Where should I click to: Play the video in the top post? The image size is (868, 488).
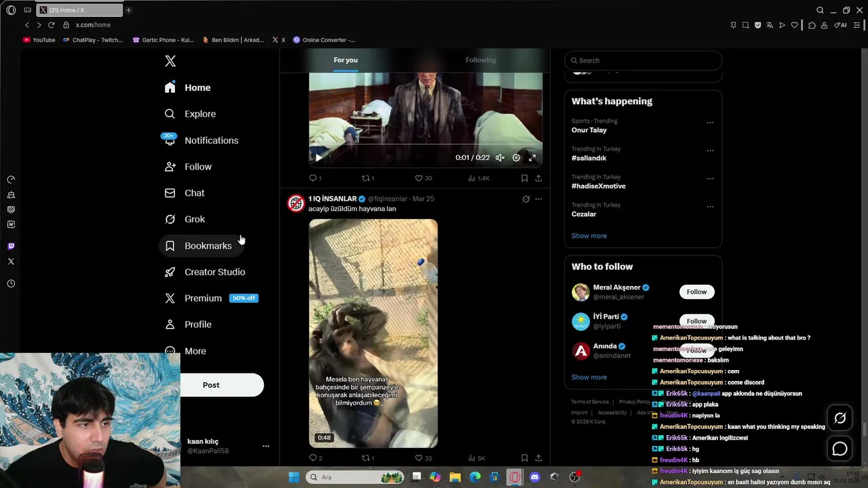point(318,157)
